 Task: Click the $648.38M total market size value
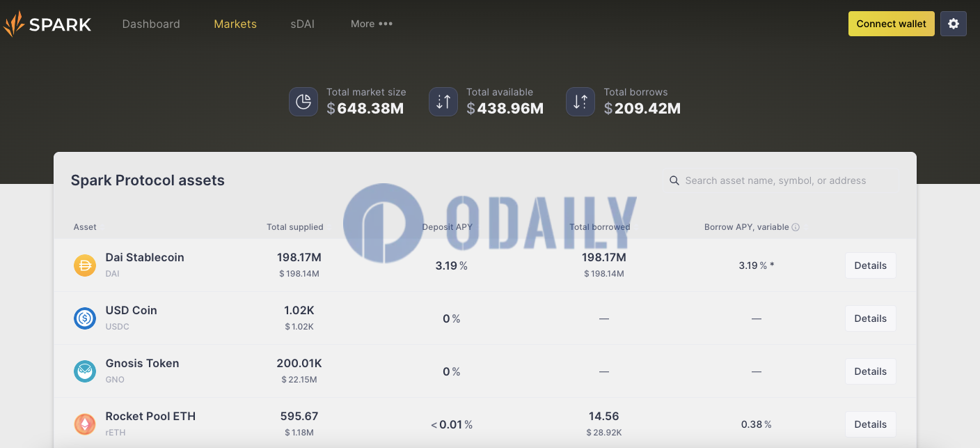click(x=365, y=108)
